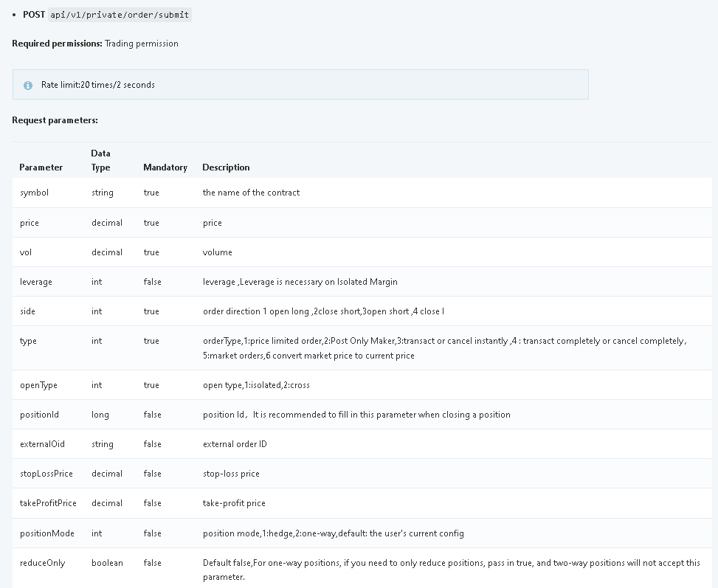Select the symbol parameter name cell
Viewport: 718px width, 588px height.
click(34, 193)
